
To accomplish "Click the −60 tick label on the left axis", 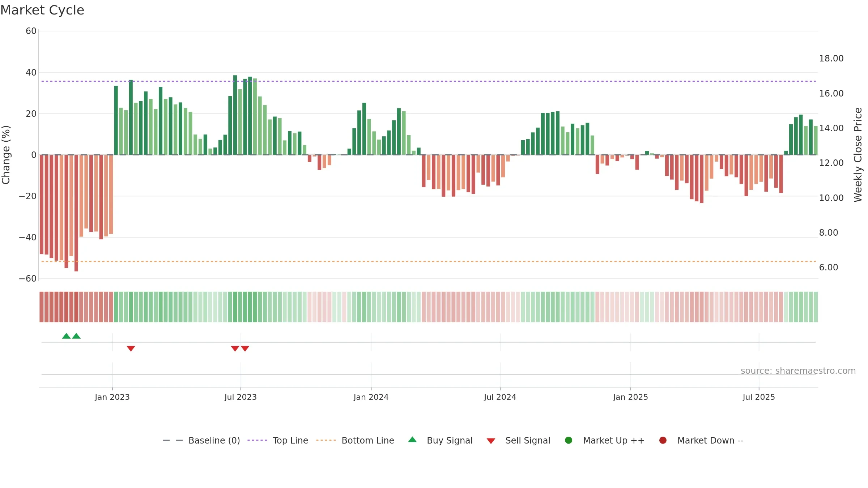I will coord(28,278).
